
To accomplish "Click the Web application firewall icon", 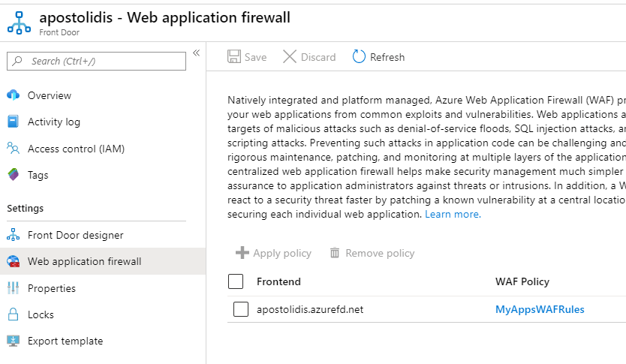I will point(14,261).
